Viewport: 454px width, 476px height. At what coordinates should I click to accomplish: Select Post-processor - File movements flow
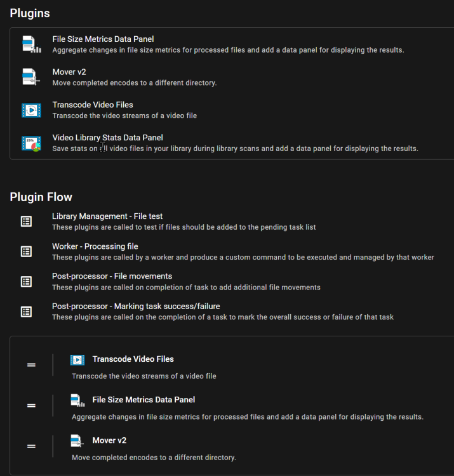[x=112, y=276]
